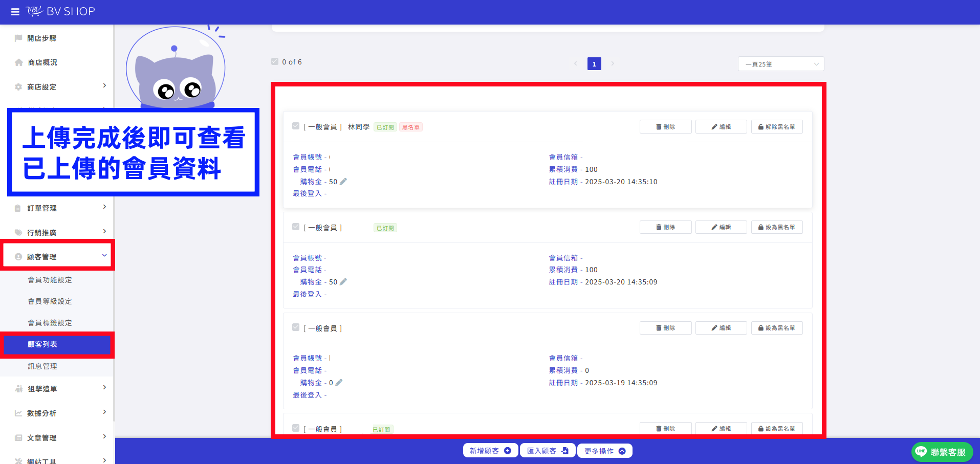The width and height of the screenshot is (980, 464).
Task: Open 會員標籤設定 submenu item
Action: pos(50,323)
